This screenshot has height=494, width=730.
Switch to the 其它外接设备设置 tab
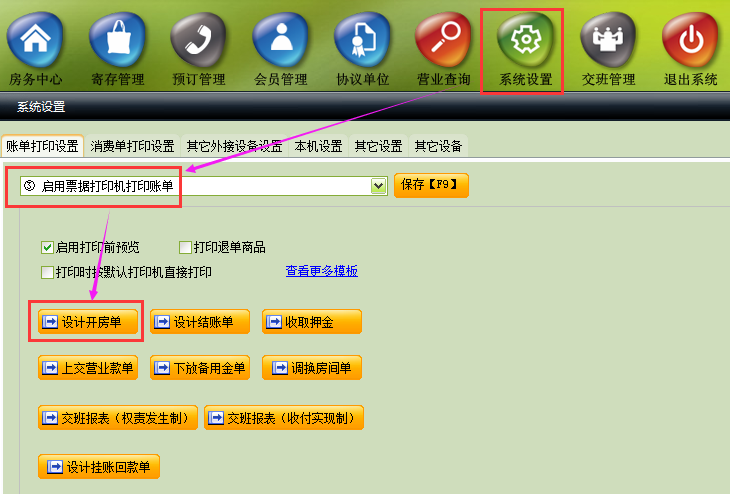click(x=234, y=146)
